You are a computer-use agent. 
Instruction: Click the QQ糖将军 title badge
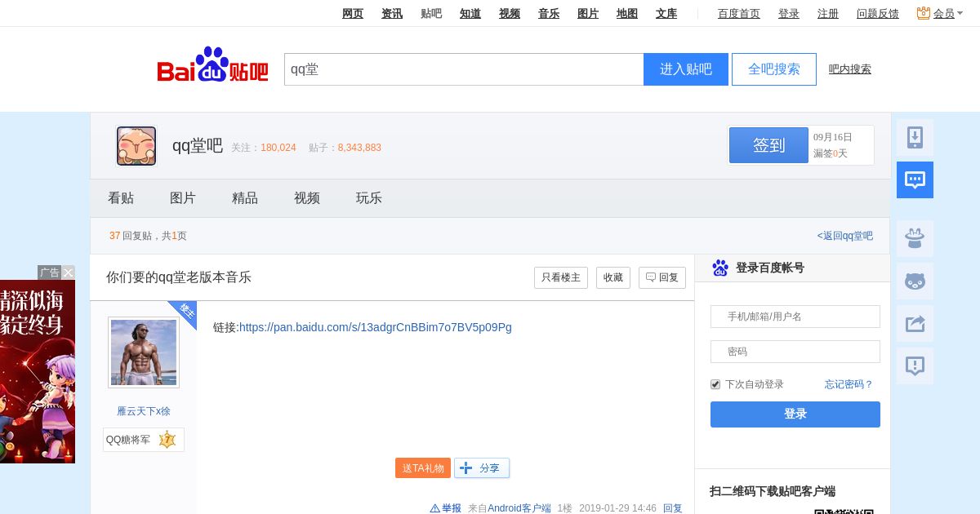click(144, 440)
